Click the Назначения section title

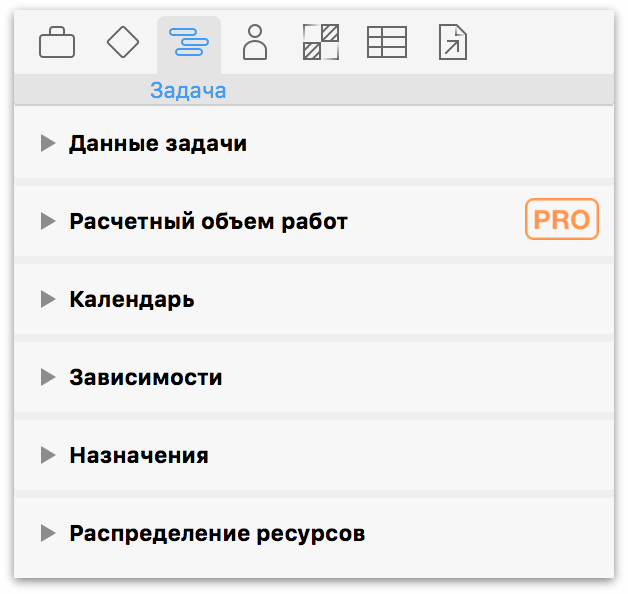[139, 455]
